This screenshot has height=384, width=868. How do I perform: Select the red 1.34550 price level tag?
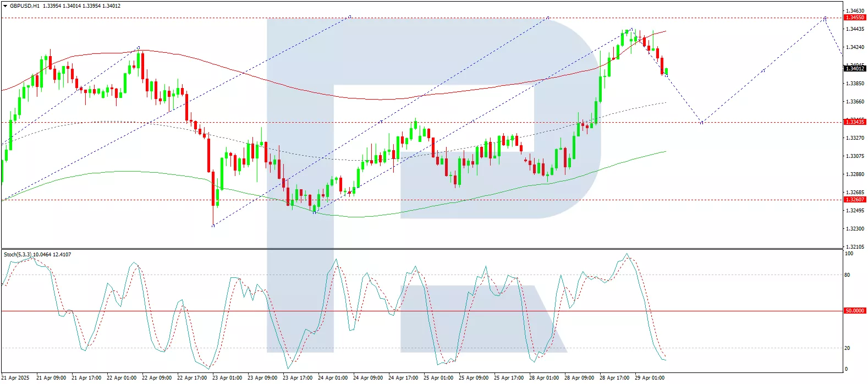click(854, 18)
